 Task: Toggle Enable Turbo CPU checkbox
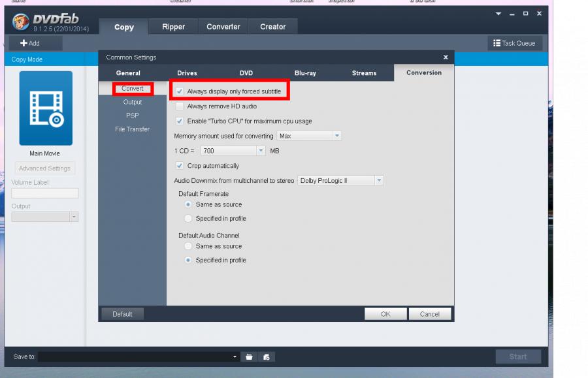(180, 121)
